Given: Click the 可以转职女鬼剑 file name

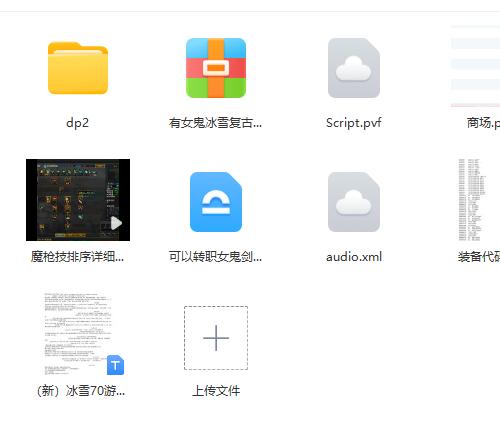Looking at the screenshot, I should click(x=215, y=257).
